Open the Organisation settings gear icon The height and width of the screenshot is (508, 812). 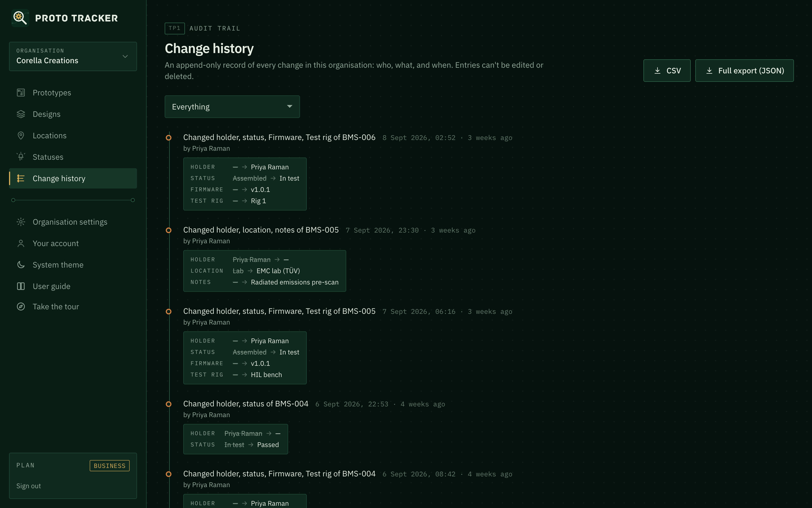[x=21, y=222]
